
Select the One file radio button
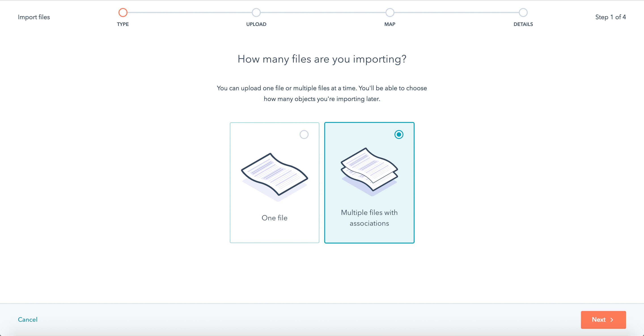click(x=304, y=134)
